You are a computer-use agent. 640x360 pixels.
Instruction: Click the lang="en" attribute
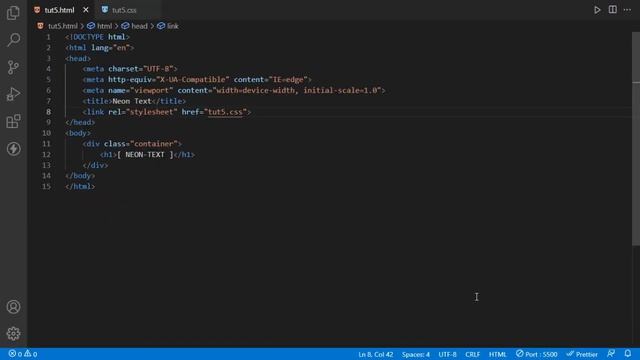click(110, 48)
